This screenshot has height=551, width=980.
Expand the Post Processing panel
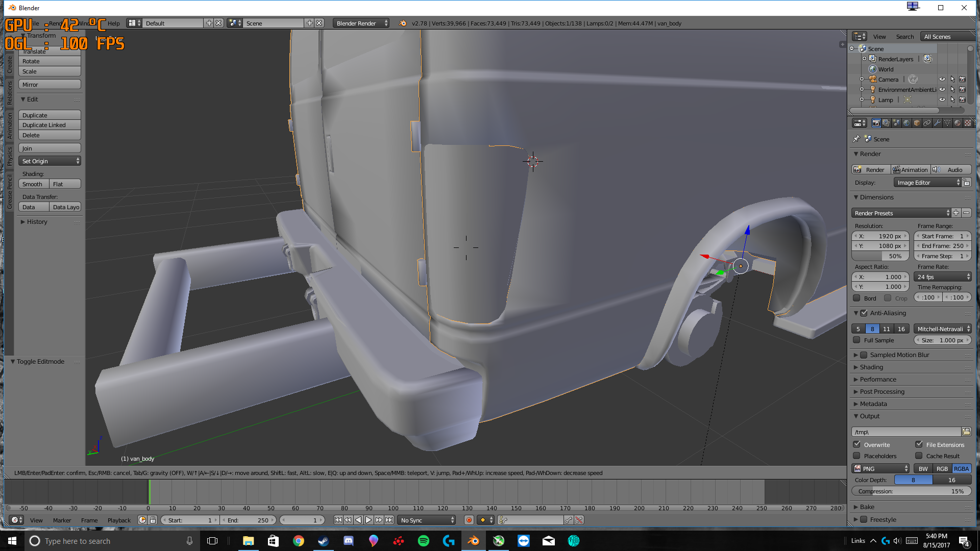881,391
